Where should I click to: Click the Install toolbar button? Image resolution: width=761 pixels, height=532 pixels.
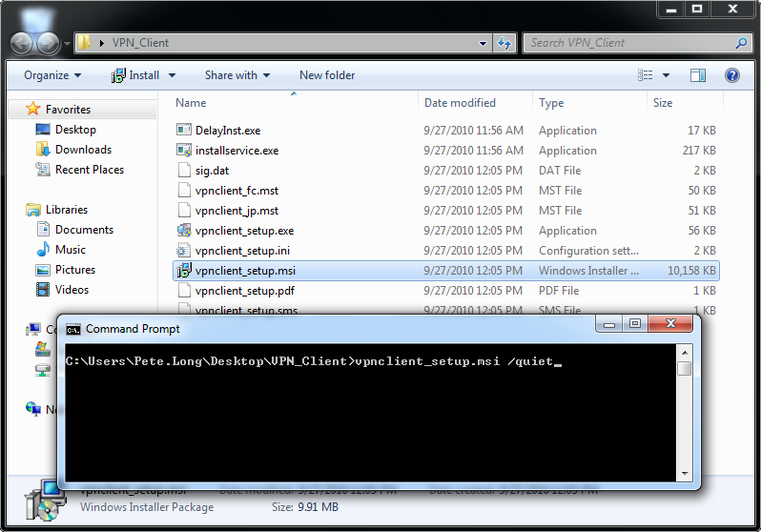135,75
